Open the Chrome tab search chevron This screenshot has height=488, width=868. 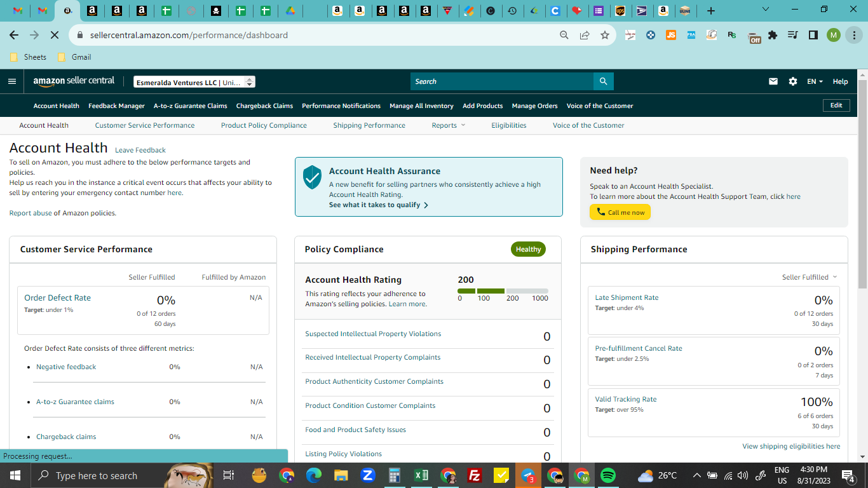[766, 10]
